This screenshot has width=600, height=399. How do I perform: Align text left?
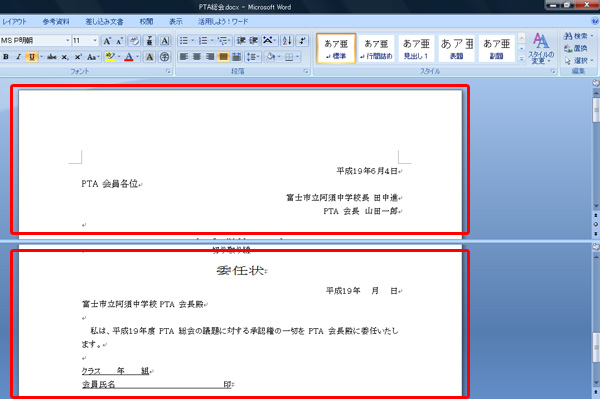[x=184, y=57]
